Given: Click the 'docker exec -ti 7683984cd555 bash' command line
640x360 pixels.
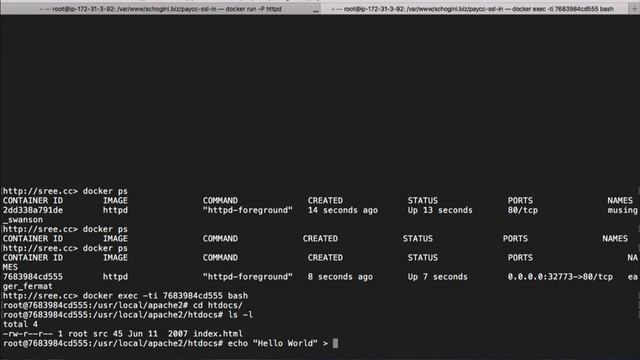Looking at the screenshot, I should point(165,296).
